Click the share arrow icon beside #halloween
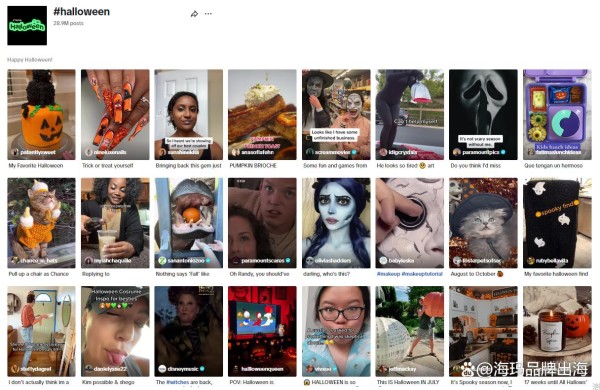This screenshot has width=600, height=390. (x=194, y=14)
